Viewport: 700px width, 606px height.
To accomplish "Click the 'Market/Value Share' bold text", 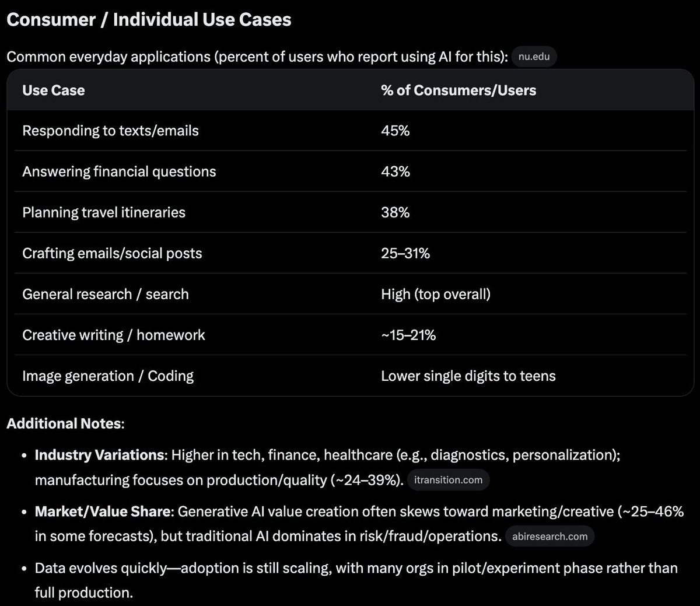I will (x=104, y=512).
